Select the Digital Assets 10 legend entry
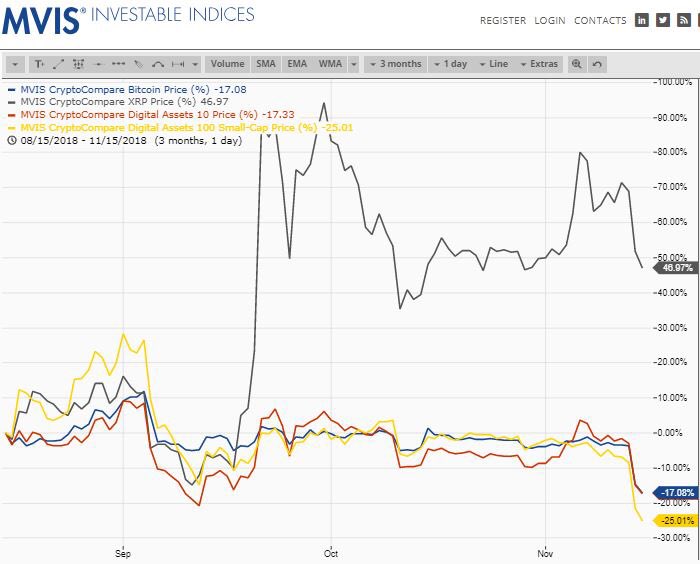700x564 pixels. point(157,115)
